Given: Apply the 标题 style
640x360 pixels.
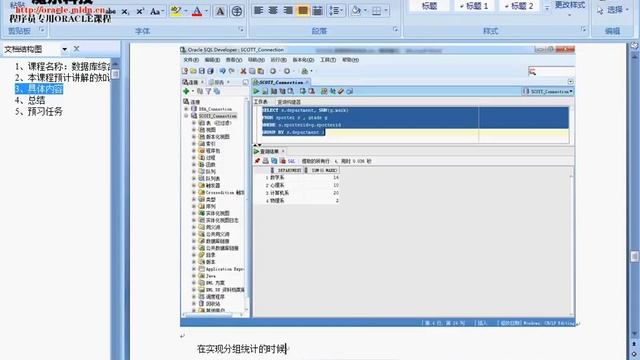Looking at the screenshot, I should [429, 6].
